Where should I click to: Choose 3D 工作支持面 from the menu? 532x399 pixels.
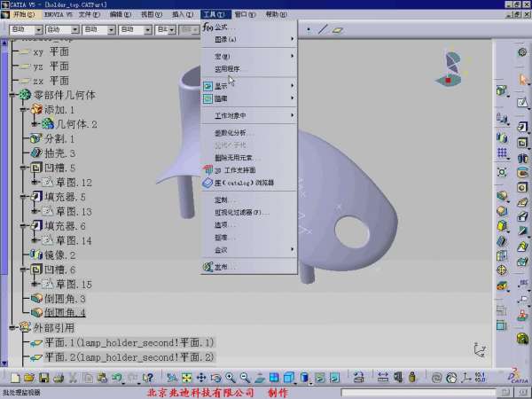pos(249,170)
